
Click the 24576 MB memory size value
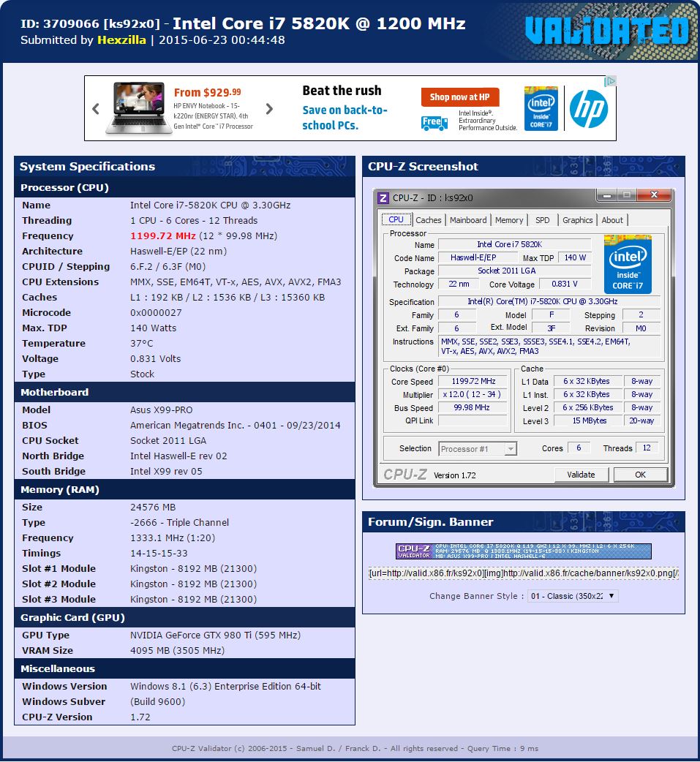(153, 507)
